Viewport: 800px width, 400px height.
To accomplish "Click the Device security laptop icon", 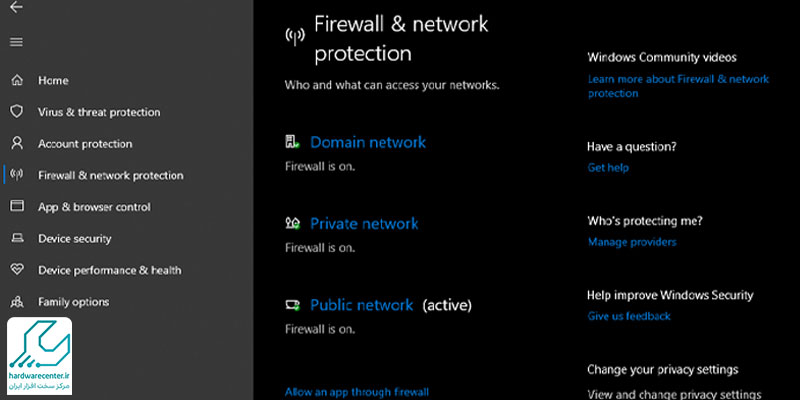I will (17, 238).
